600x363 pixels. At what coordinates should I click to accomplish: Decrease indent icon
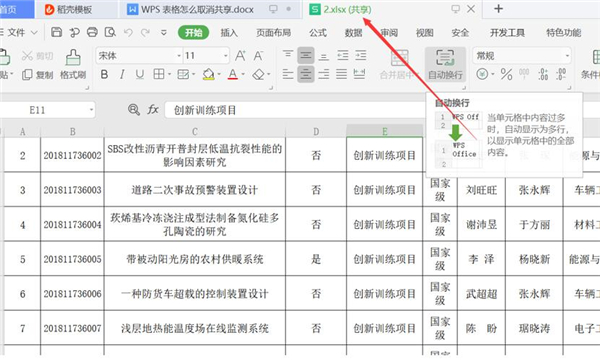coord(342,56)
